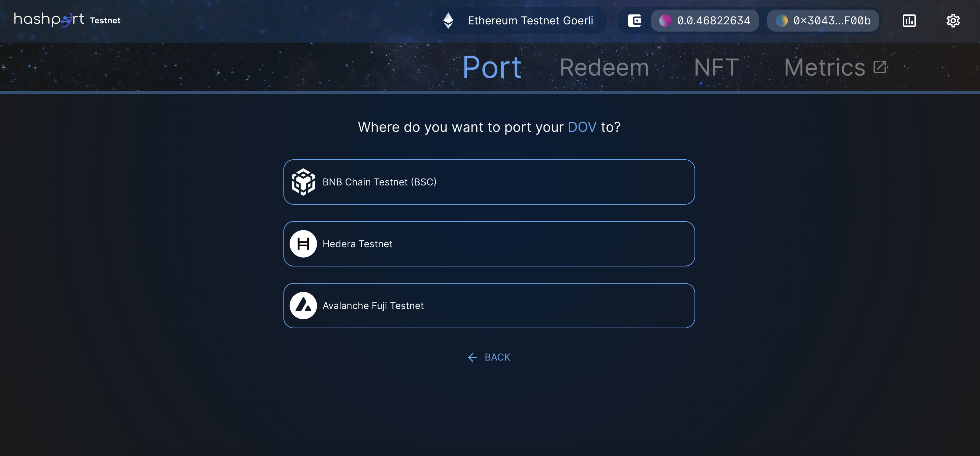This screenshot has width=980, height=456.
Task: Switch to the NFT tab
Action: coord(716,68)
